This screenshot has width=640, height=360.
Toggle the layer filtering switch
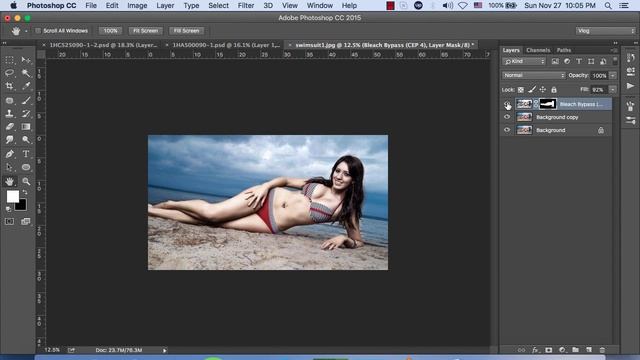pyautogui.click(x=615, y=61)
